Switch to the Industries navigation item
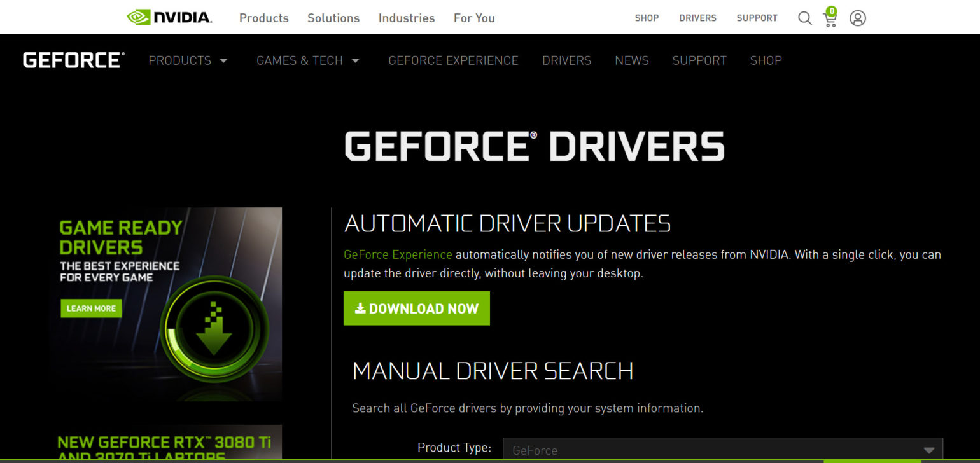Viewport: 980px width, 463px height. tap(406, 18)
